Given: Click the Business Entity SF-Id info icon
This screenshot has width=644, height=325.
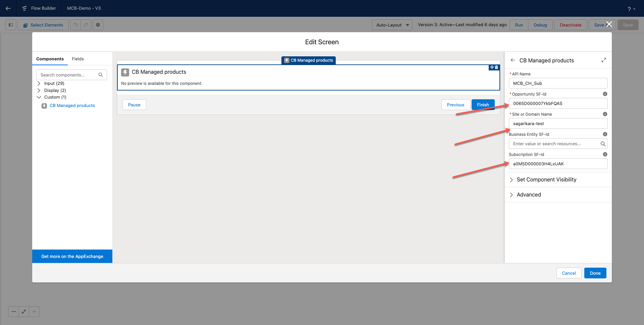Looking at the screenshot, I should coord(605,134).
